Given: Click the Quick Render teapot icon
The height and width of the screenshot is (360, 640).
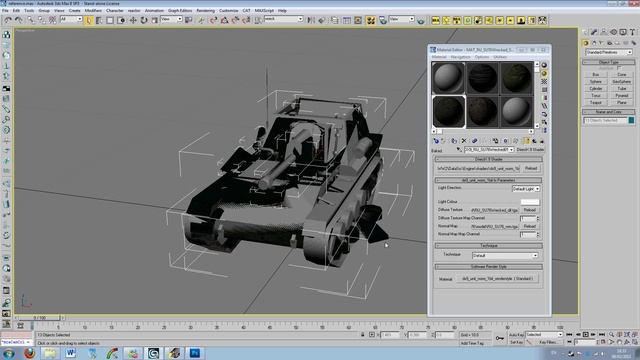Looking at the screenshot, I should coord(421,20).
